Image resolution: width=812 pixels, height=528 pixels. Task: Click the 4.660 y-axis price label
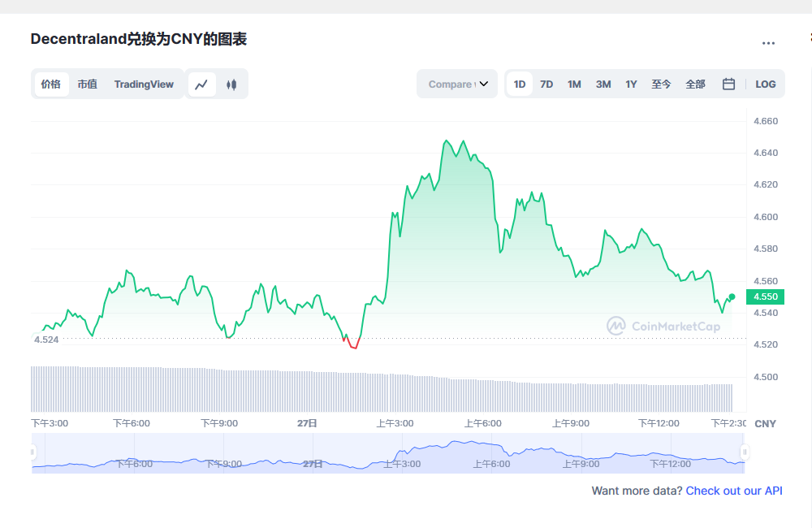[766, 121]
